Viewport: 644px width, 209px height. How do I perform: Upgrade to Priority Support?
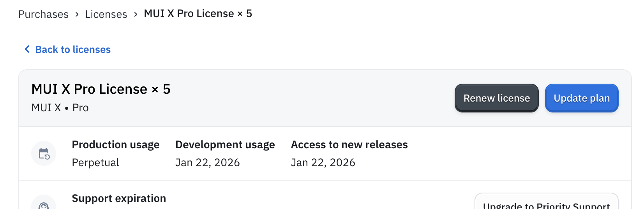[547, 202]
